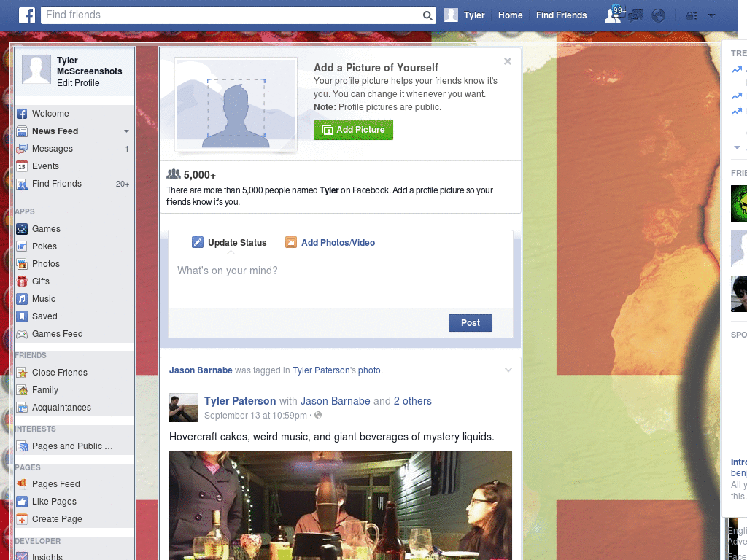This screenshot has width=747, height=560.
Task: Click the Like Pages thumbs-up icon
Action: coord(22,502)
